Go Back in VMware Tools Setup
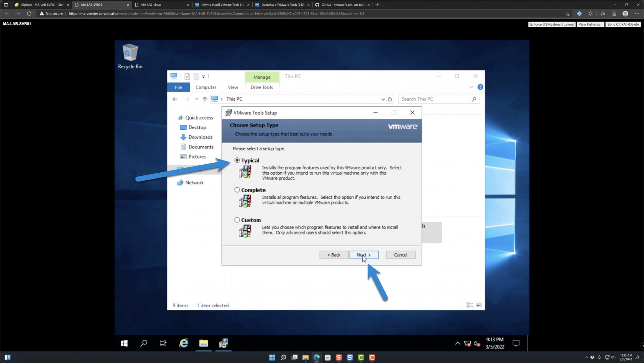644x363 pixels. [334, 255]
